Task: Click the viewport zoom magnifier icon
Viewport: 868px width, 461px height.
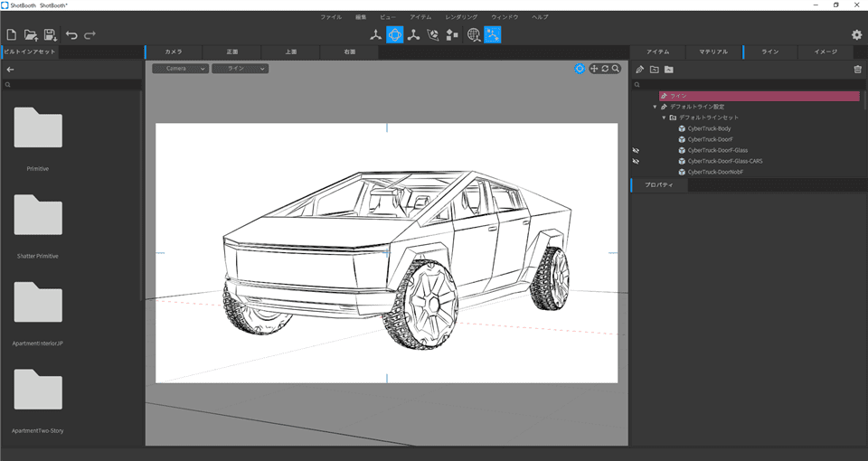Action: coord(616,69)
